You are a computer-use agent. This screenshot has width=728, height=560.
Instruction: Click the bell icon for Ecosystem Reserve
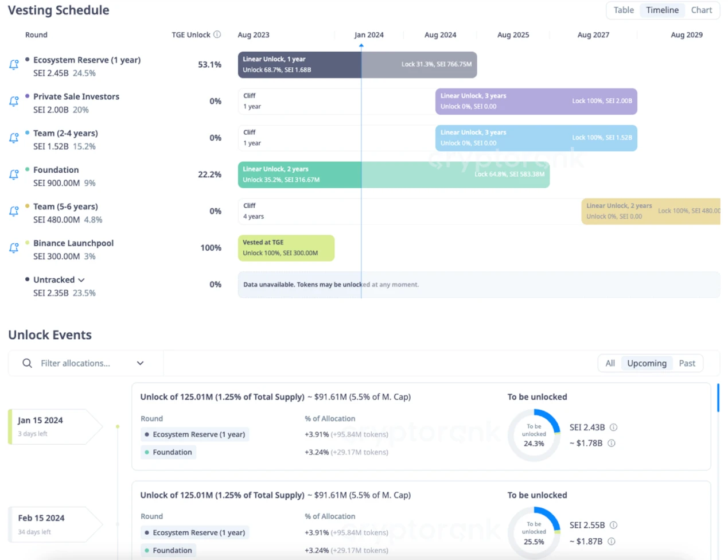point(14,65)
